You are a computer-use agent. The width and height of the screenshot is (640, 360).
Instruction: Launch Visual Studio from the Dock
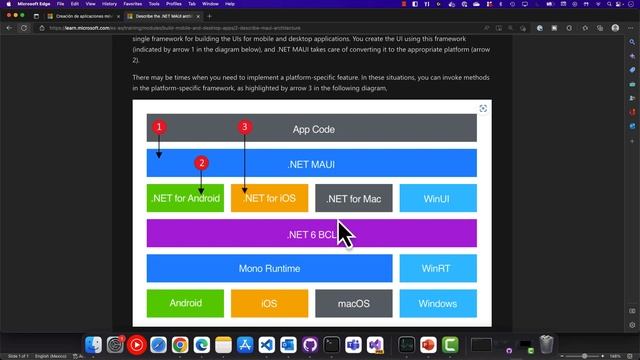point(375,345)
